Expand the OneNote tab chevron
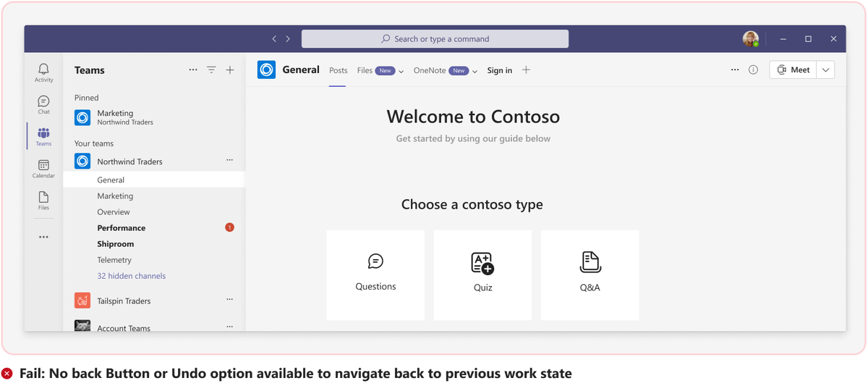The height and width of the screenshot is (386, 868). point(475,71)
